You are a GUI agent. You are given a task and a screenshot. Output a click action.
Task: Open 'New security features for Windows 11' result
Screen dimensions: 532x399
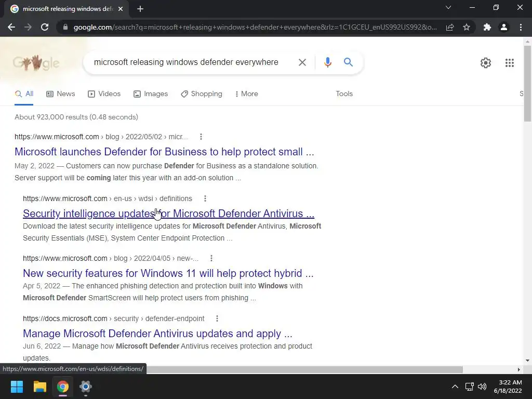(x=168, y=273)
